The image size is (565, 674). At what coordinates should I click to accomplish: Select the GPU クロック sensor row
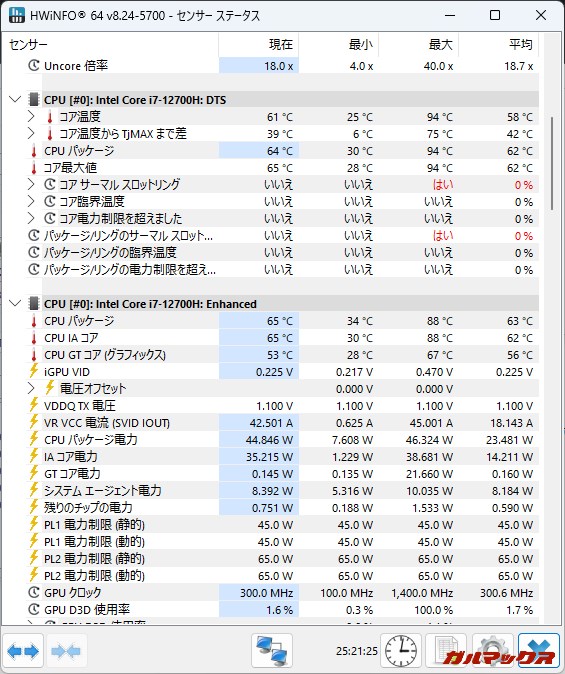point(282,593)
